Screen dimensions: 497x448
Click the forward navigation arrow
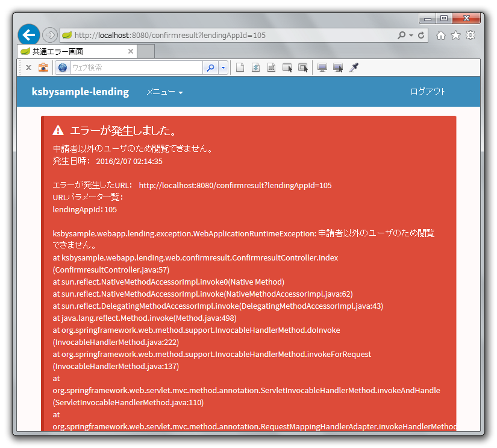tap(50, 35)
